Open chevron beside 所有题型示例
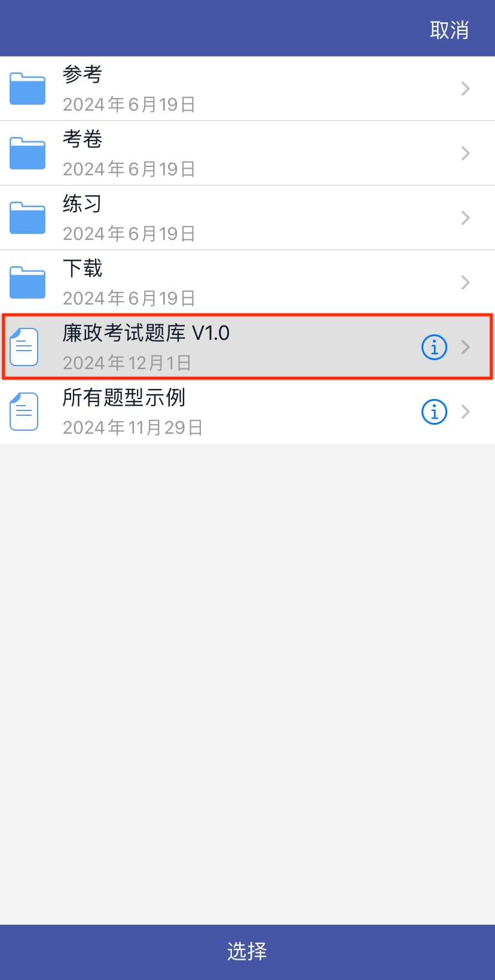The image size is (495, 980). [x=466, y=412]
